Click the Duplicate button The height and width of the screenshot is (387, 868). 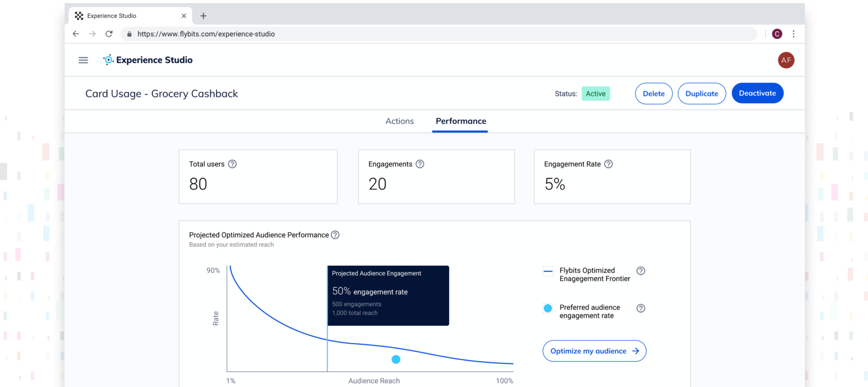(x=702, y=94)
